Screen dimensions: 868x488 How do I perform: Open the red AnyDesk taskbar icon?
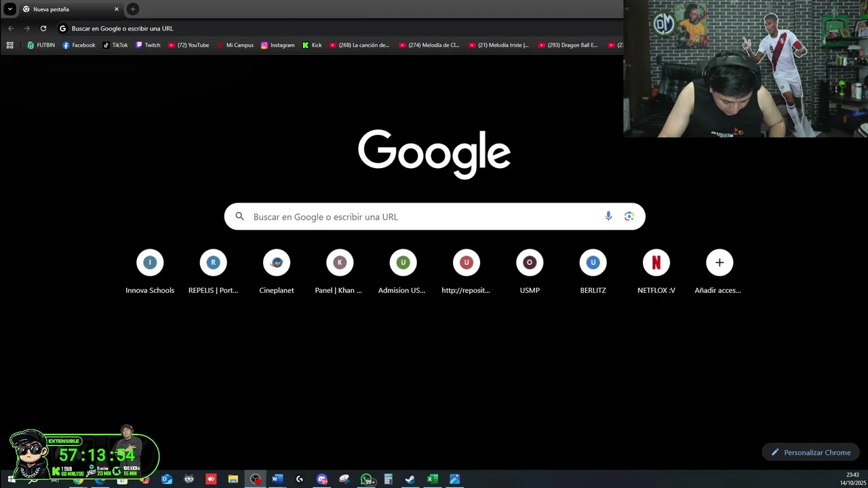point(211,479)
